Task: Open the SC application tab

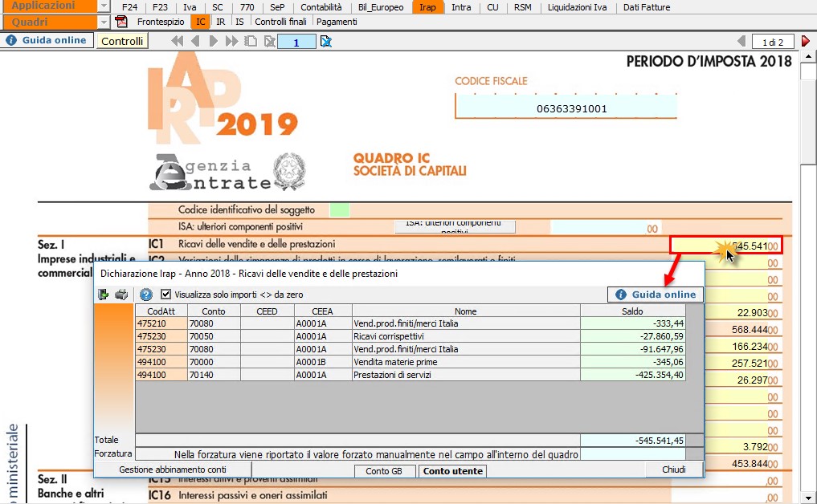Action: pyautogui.click(x=218, y=7)
